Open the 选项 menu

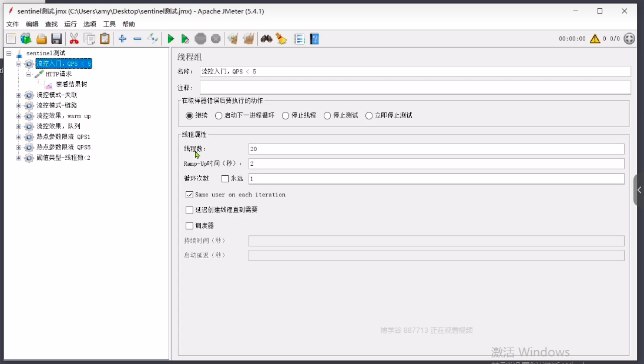89,24
